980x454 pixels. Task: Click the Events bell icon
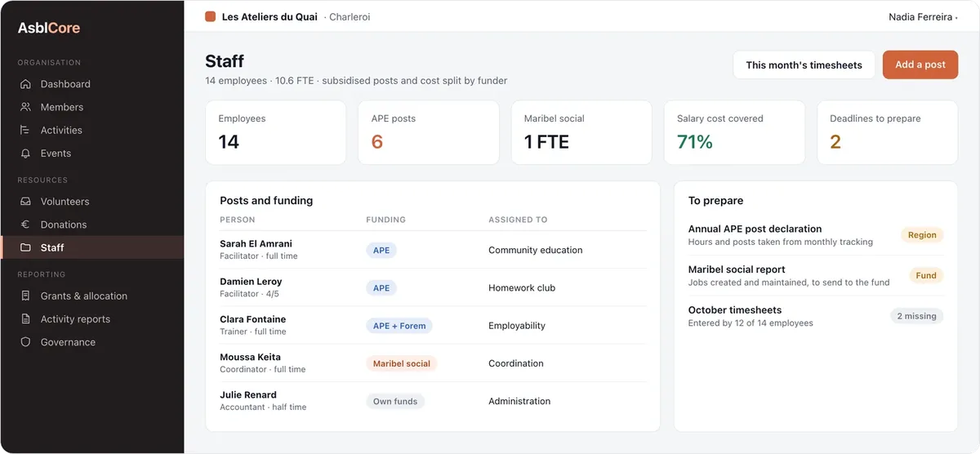point(25,153)
